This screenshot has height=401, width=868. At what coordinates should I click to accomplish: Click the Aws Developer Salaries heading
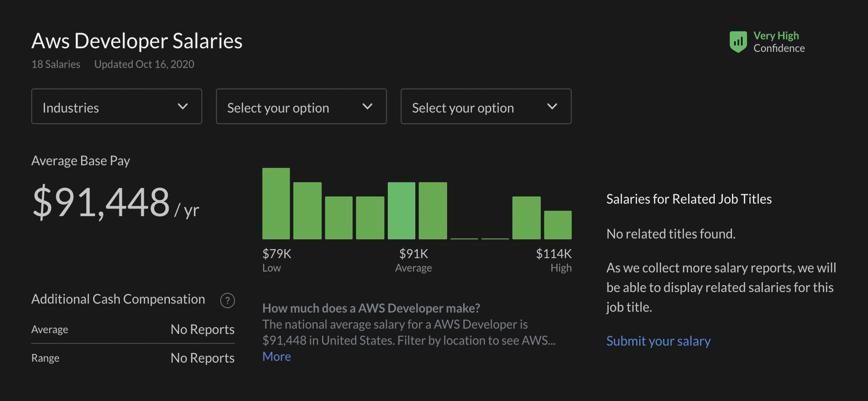pyautogui.click(x=137, y=41)
